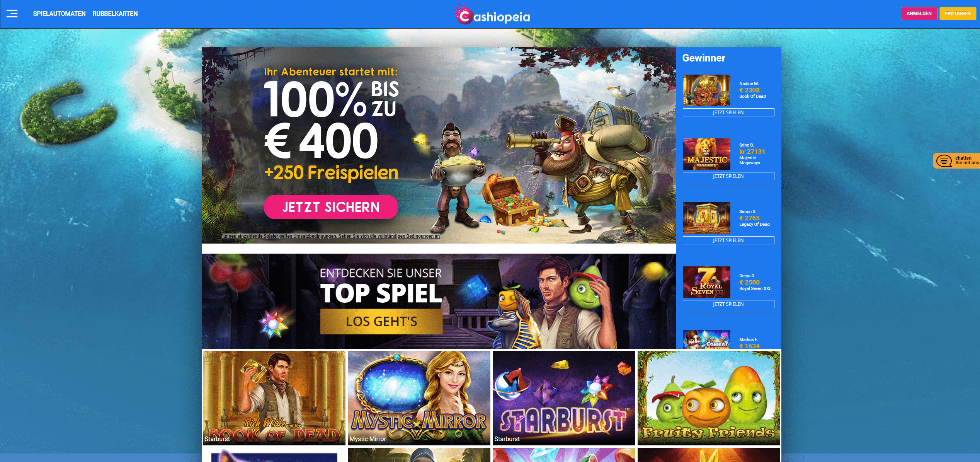Click the Cashiopeia logo

(492, 15)
